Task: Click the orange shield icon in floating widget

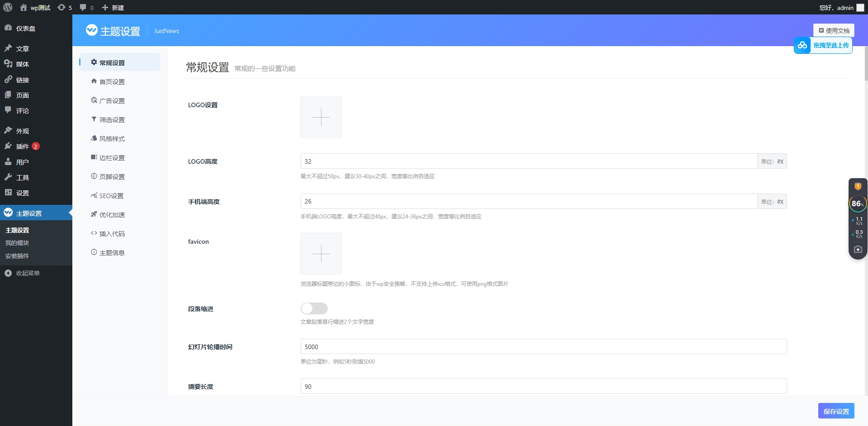Action: tap(858, 186)
